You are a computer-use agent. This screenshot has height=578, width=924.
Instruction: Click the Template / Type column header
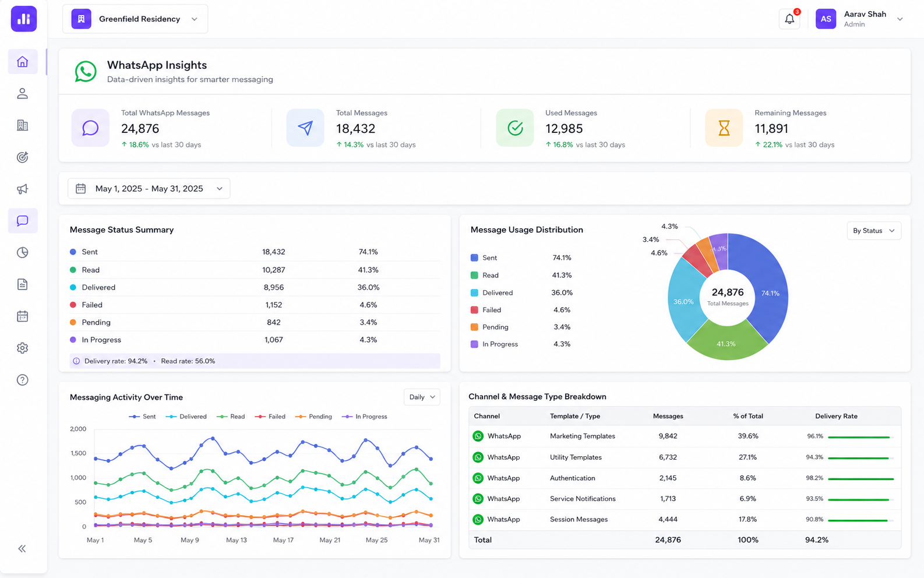pyautogui.click(x=575, y=416)
